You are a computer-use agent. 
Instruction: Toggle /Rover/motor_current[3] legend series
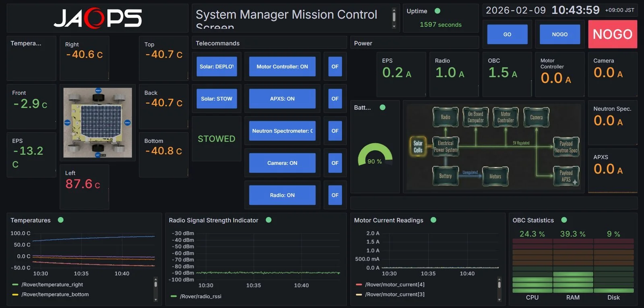394,294
